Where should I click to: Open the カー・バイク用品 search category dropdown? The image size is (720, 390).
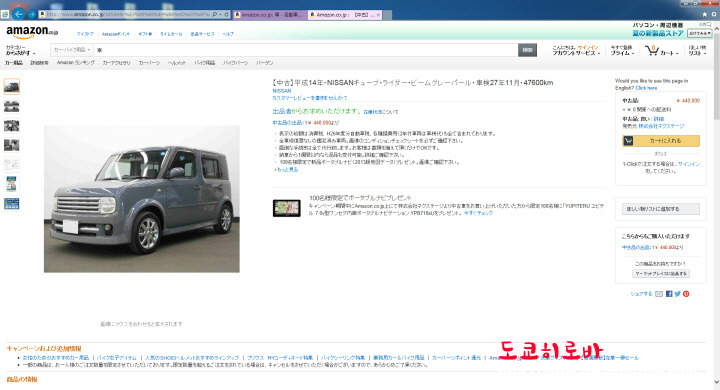tap(72, 50)
